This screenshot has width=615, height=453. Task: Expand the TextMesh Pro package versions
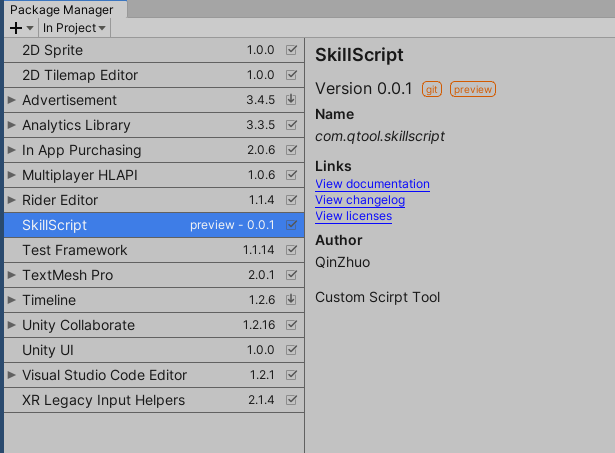pos(12,275)
